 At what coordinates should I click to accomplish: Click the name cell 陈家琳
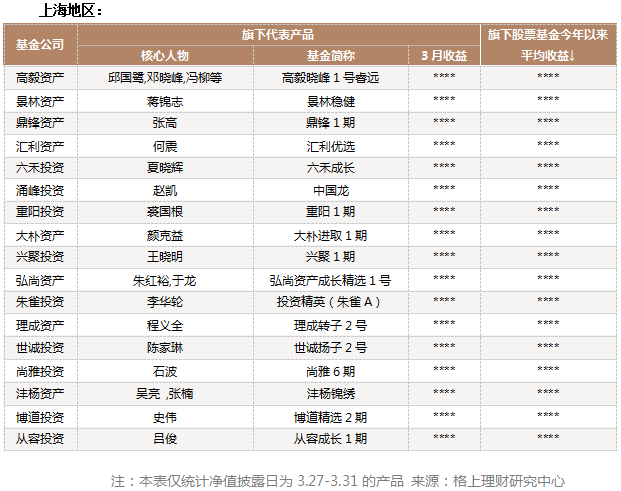165,348
